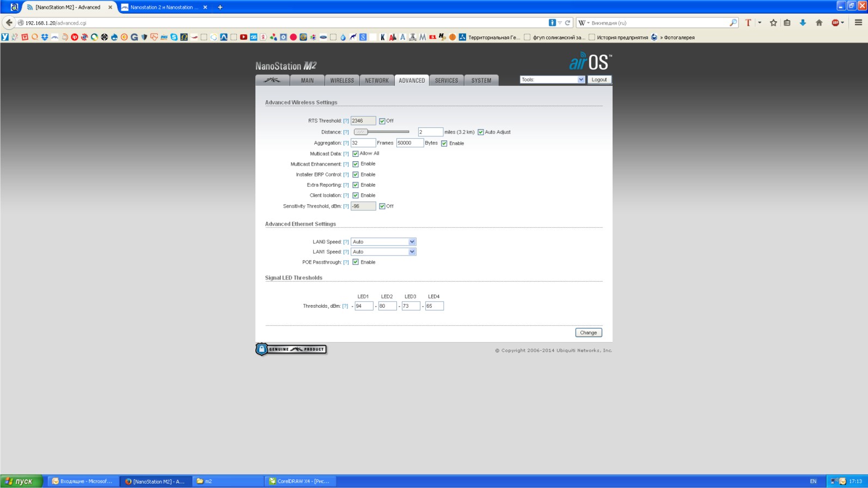
Task: Switch to the SYSTEM tab
Action: tap(481, 80)
